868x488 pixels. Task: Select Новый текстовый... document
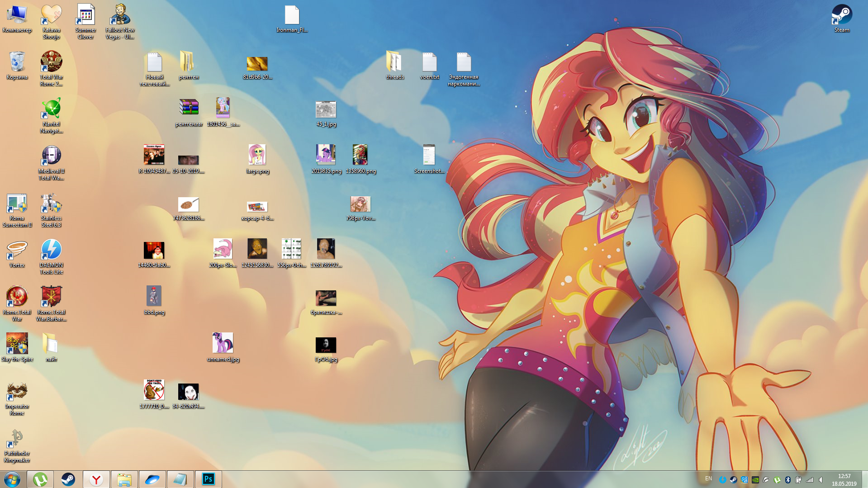tap(154, 69)
